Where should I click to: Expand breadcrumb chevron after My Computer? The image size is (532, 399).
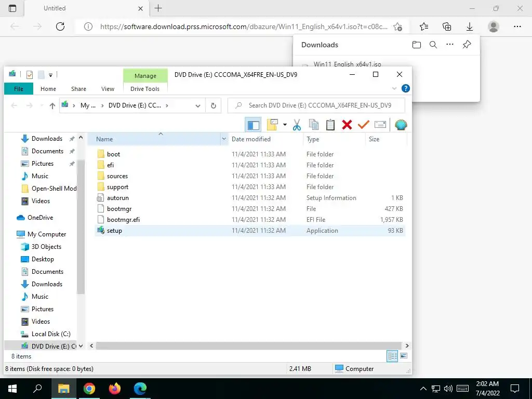102,105
